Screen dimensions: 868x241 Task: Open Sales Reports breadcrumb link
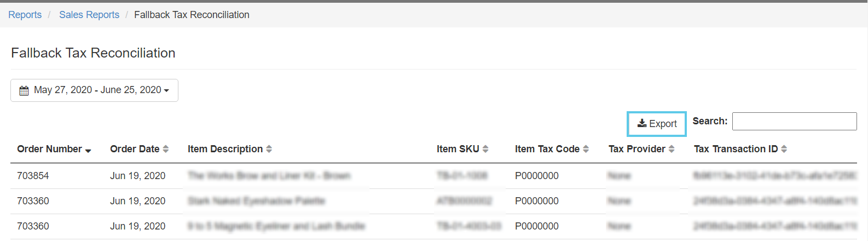(x=89, y=15)
